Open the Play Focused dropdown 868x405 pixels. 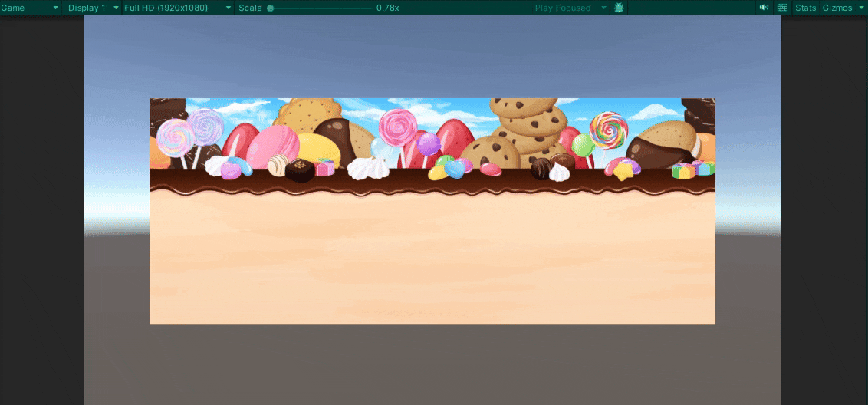pos(570,8)
